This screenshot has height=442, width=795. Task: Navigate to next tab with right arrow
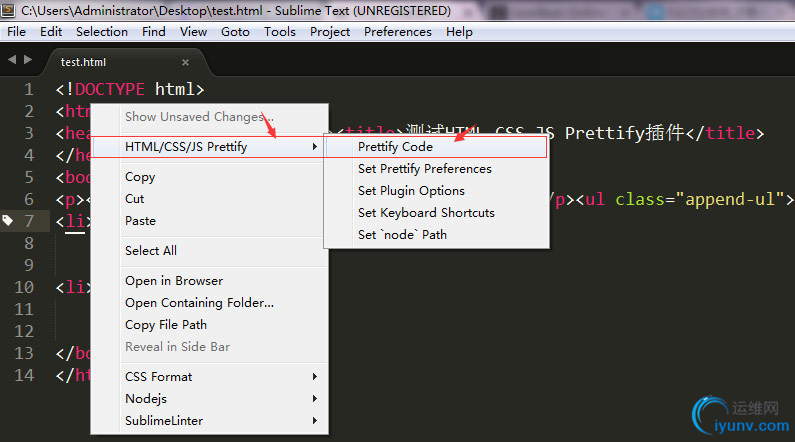(x=28, y=60)
